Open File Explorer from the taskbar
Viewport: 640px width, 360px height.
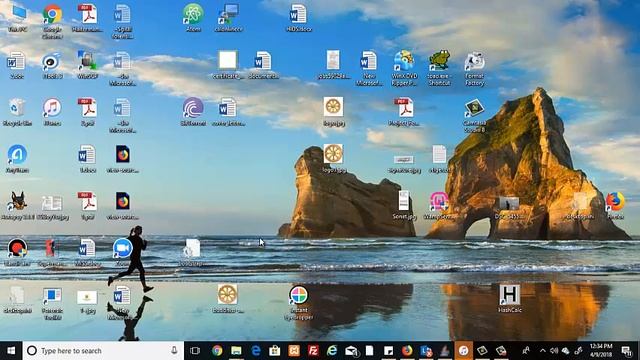[236, 351]
